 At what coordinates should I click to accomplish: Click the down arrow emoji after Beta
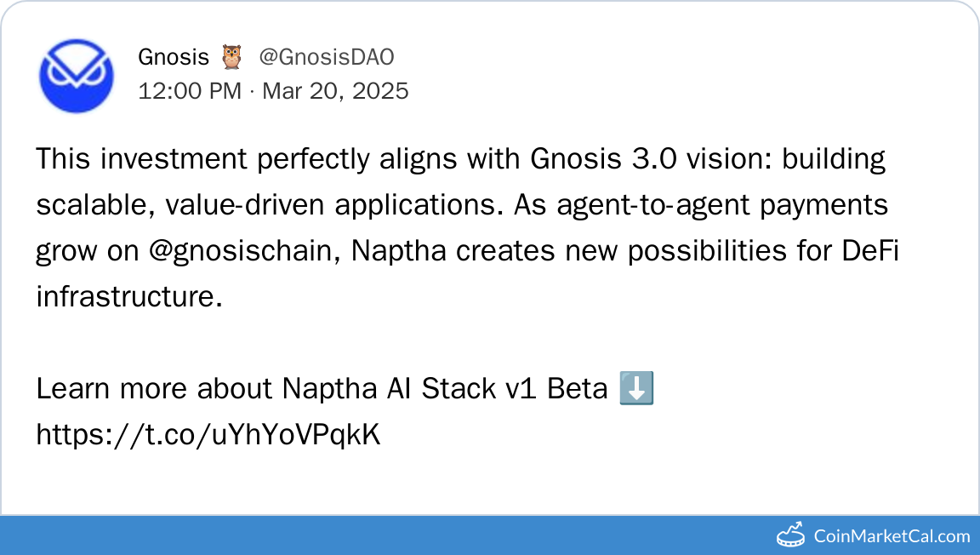(636, 389)
